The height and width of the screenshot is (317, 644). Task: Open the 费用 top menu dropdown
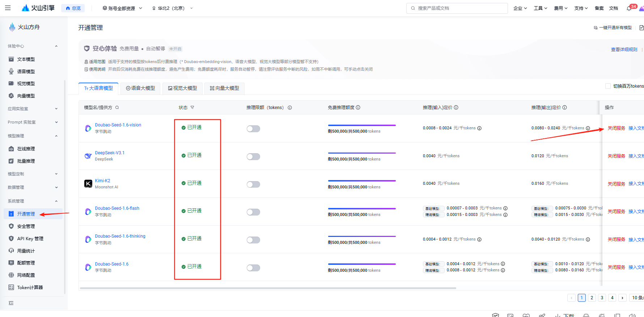pos(561,8)
